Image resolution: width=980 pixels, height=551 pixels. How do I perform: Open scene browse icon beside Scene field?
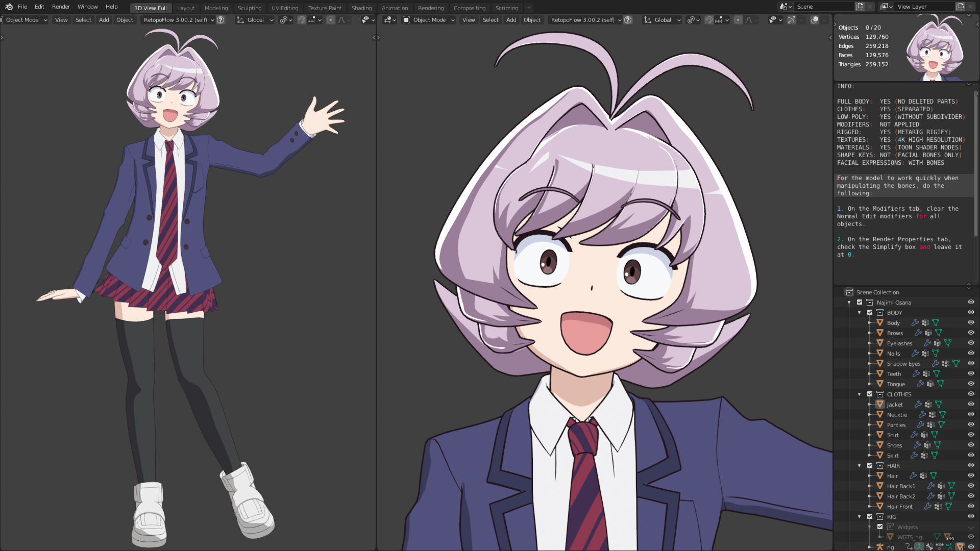point(786,7)
